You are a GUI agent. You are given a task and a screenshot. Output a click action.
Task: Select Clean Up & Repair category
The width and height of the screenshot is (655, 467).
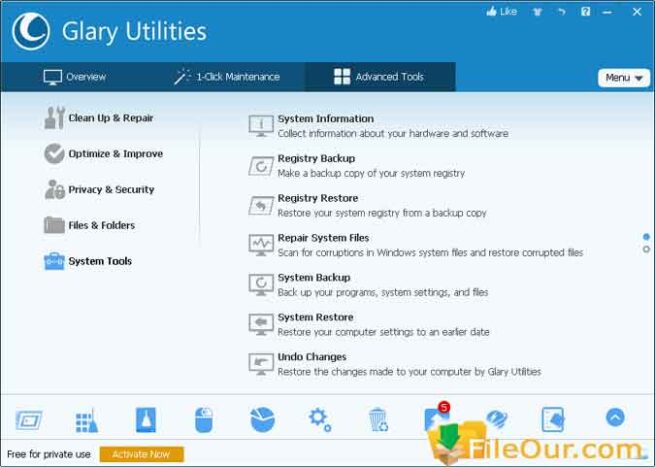pos(99,118)
